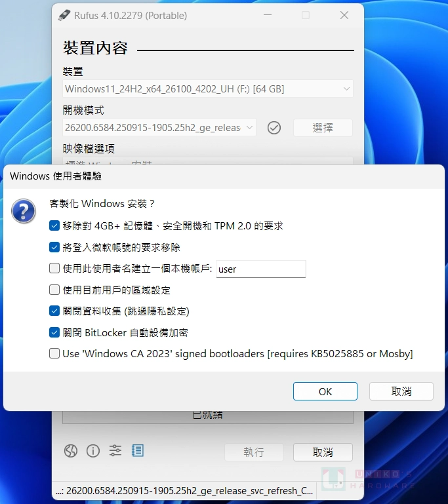Viewport: 448px width, 504px height.
Task: Uncheck disable BitLocker automatic device encryption
Action: click(54, 332)
